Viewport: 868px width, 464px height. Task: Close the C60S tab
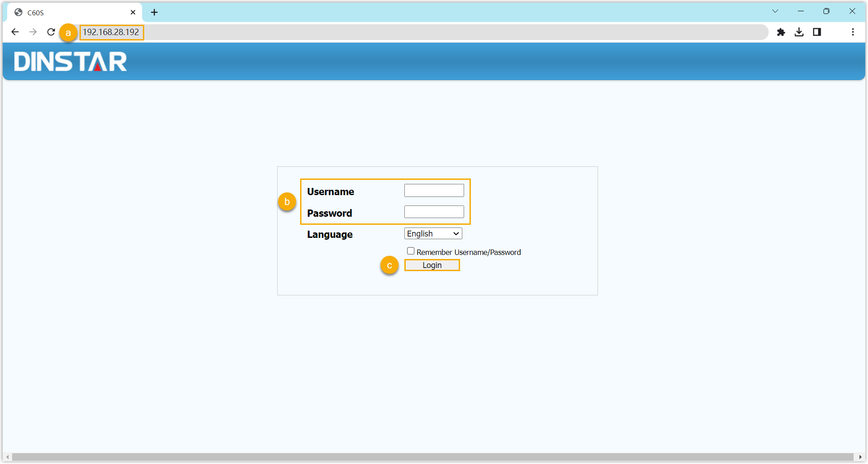pos(133,12)
